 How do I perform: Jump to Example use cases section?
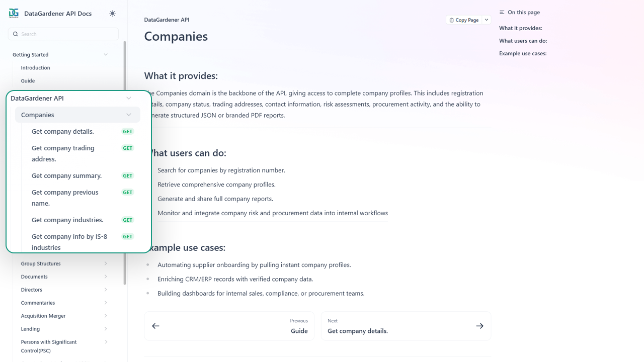pos(523,53)
